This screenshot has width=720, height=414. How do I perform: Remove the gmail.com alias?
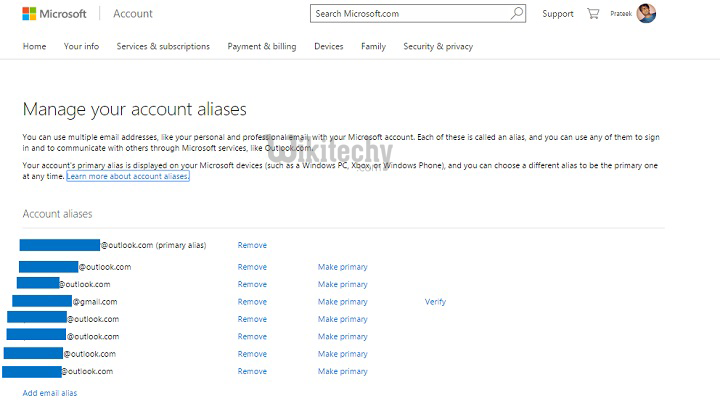[252, 301]
